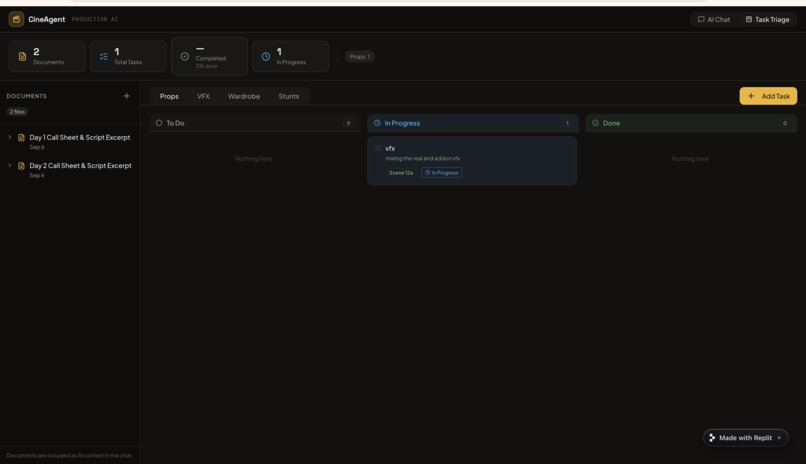
Task: Click the 2 files badge
Action: 17,112
